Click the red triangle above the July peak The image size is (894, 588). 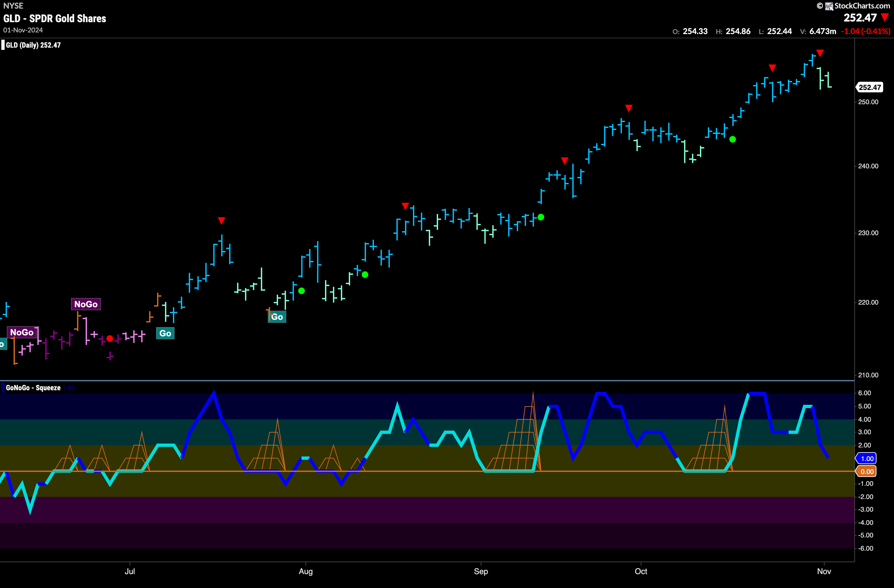point(222,220)
